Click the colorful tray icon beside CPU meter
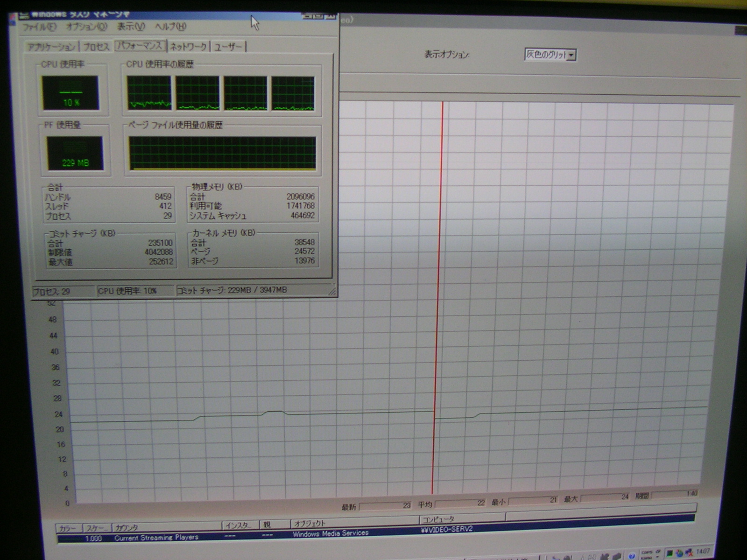The width and height of the screenshot is (747, 560). click(679, 553)
